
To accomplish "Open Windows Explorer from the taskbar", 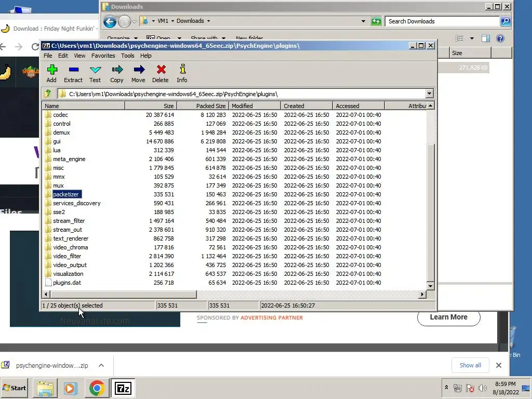I will click(45, 388).
